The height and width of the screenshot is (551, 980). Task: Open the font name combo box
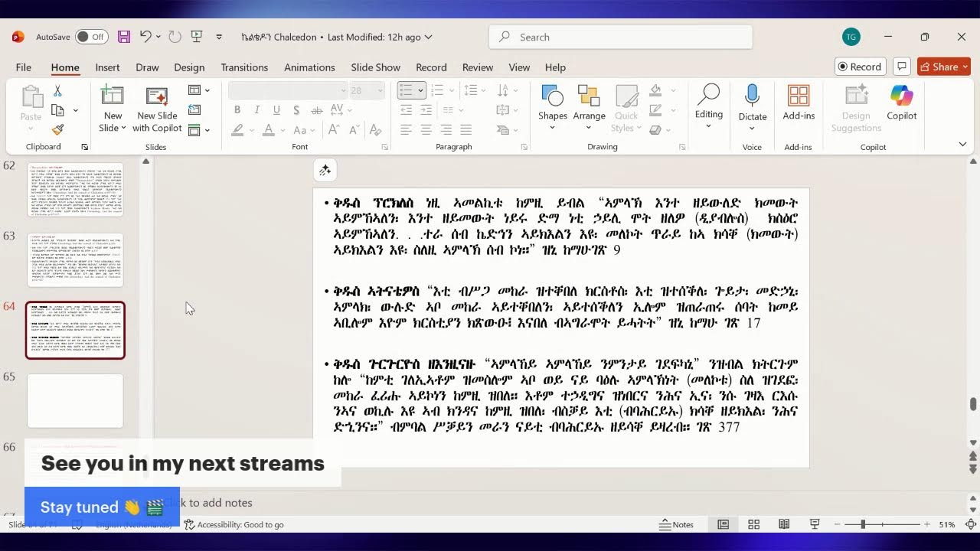tap(288, 90)
